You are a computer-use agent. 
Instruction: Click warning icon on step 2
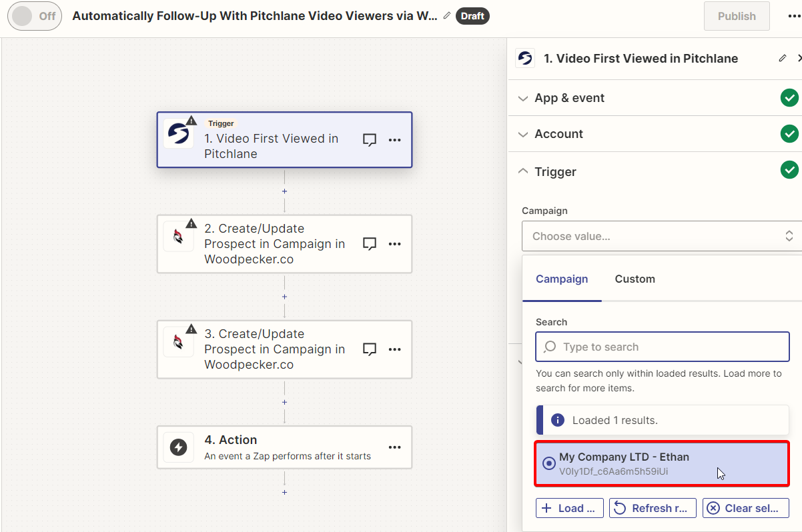(191, 223)
